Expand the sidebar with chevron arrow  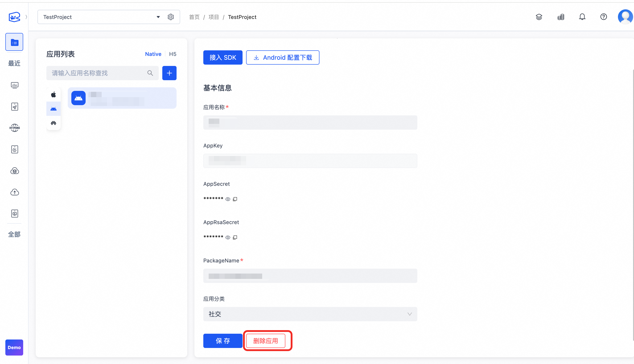26,17
